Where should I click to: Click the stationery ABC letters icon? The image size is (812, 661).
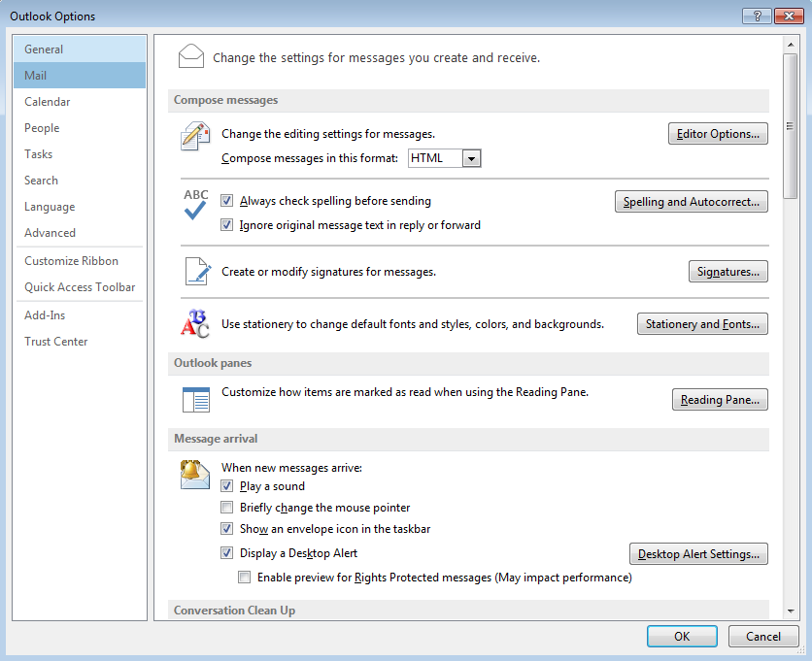pos(194,323)
